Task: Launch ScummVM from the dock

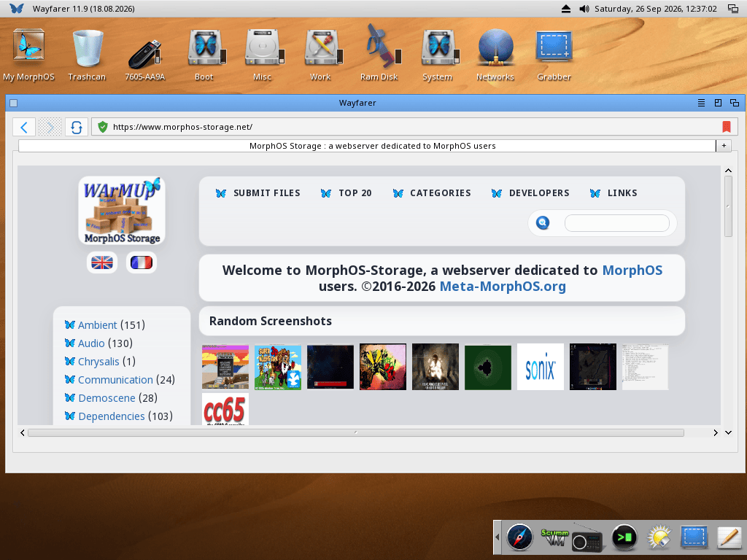Action: point(554,537)
